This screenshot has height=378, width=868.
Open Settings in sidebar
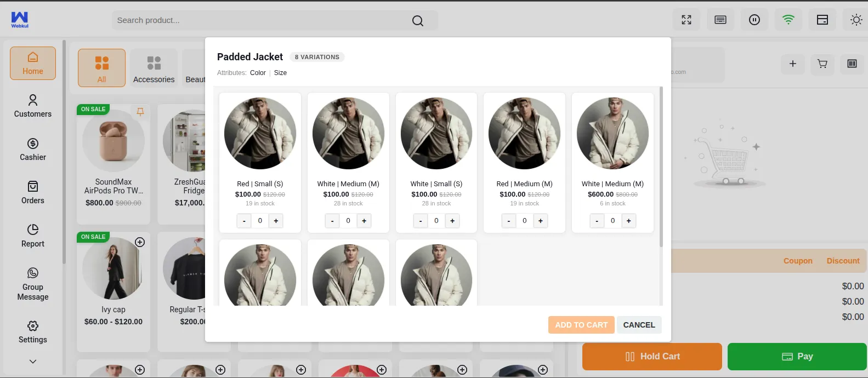[x=33, y=332]
